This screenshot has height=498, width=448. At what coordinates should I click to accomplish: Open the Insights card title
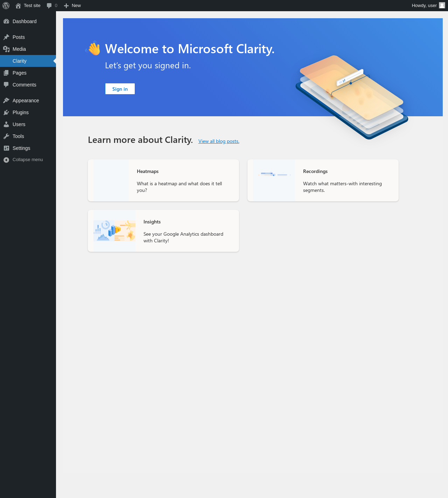[152, 222]
